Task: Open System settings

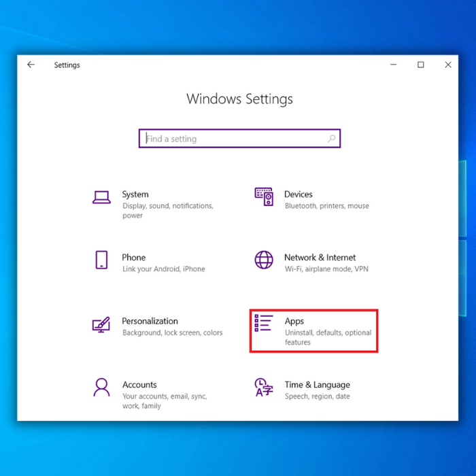Action: pyautogui.click(x=135, y=194)
